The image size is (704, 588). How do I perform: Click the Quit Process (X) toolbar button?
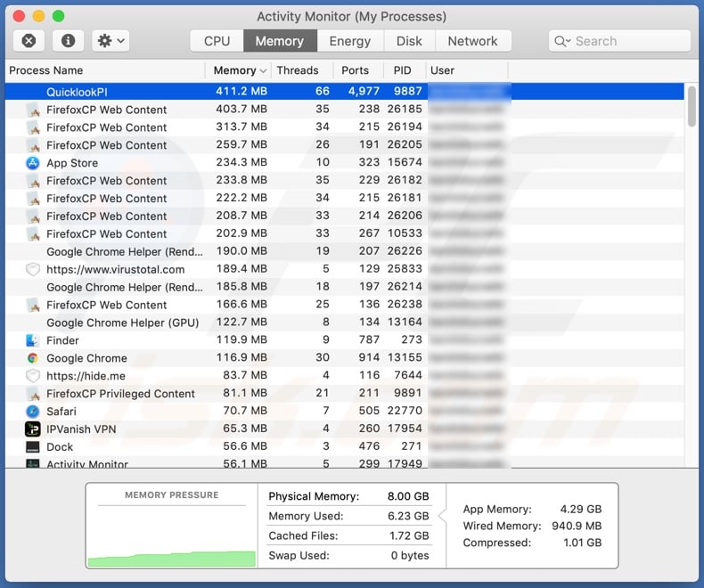pos(29,41)
